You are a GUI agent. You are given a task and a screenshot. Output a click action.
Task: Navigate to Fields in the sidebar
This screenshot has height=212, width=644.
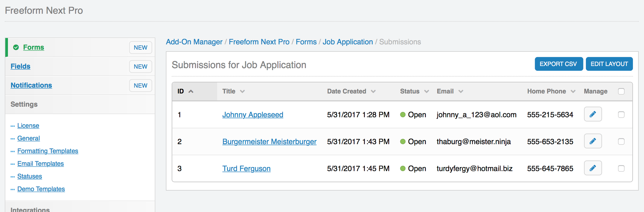pos(20,66)
